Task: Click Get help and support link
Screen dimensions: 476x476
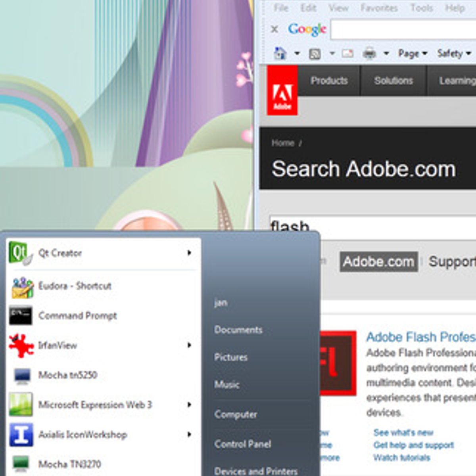Action: click(414, 445)
